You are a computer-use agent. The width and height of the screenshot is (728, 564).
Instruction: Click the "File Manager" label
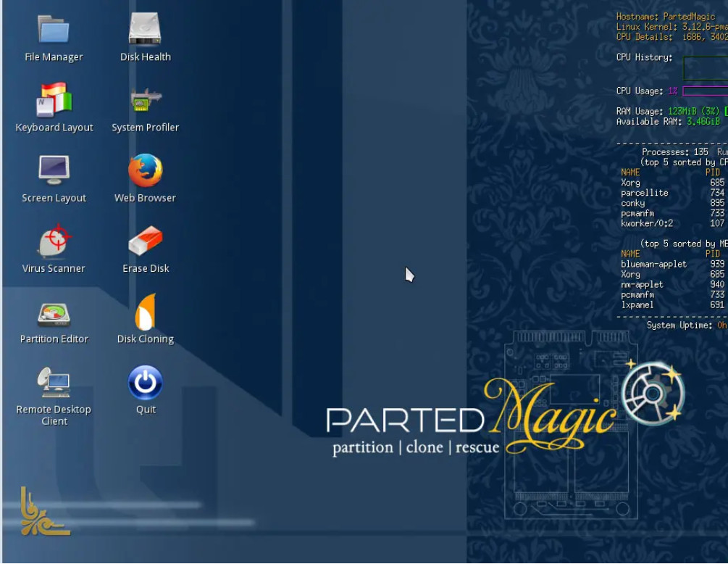[54, 57]
